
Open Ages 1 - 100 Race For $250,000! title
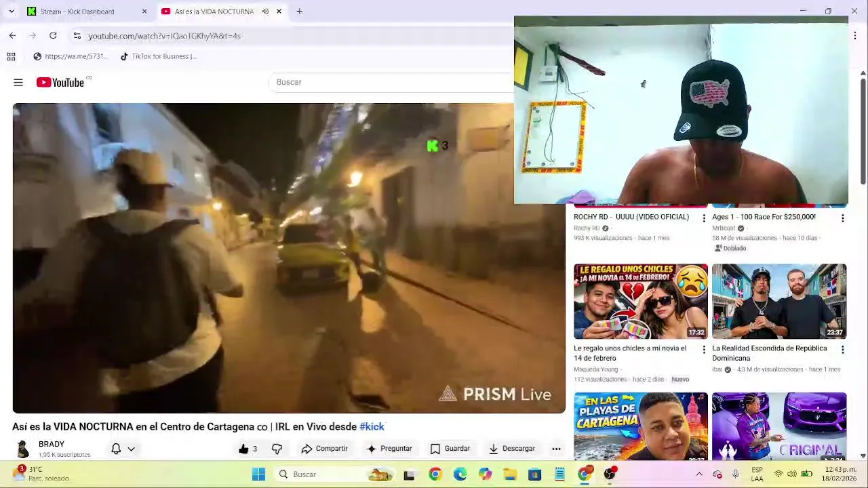pos(764,218)
